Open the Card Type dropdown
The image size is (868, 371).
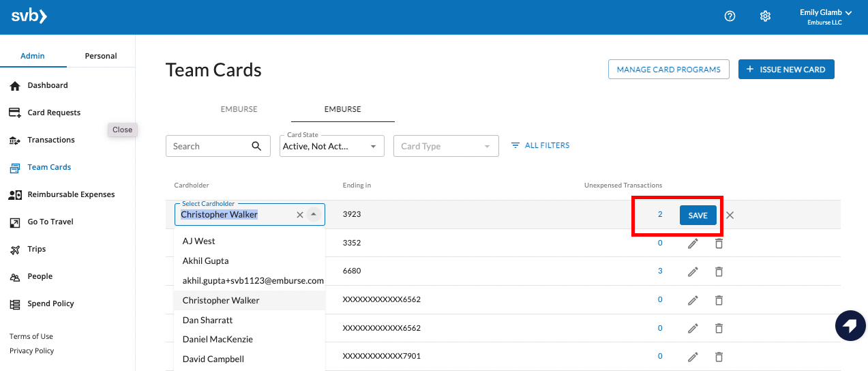446,146
